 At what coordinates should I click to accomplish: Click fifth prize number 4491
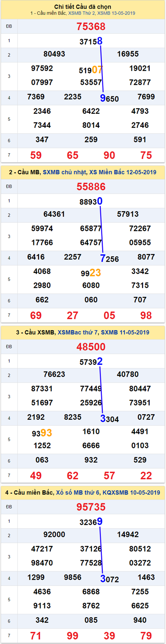140,431
